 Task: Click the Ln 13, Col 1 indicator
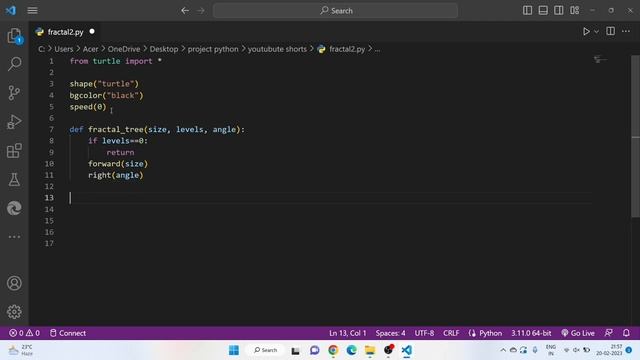(x=348, y=333)
